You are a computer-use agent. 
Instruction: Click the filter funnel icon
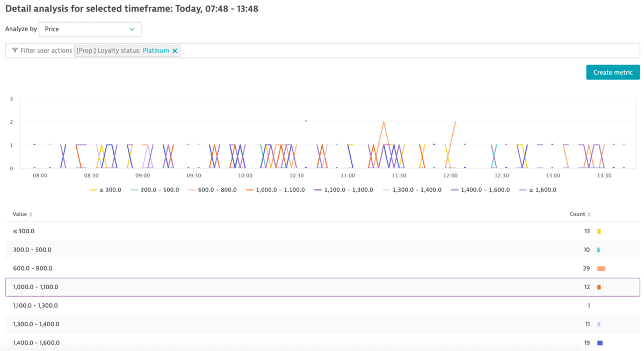15,51
